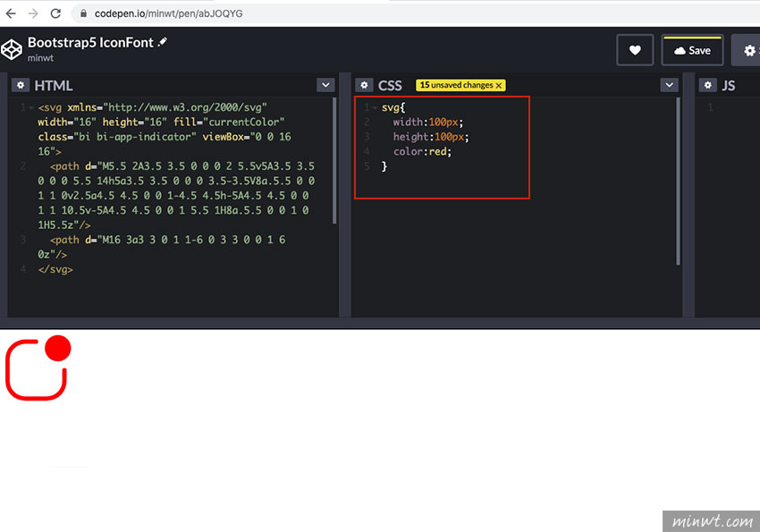This screenshot has width=760, height=532.
Task: Click the HTML editor vertical scrollbar
Action: pos(334,160)
